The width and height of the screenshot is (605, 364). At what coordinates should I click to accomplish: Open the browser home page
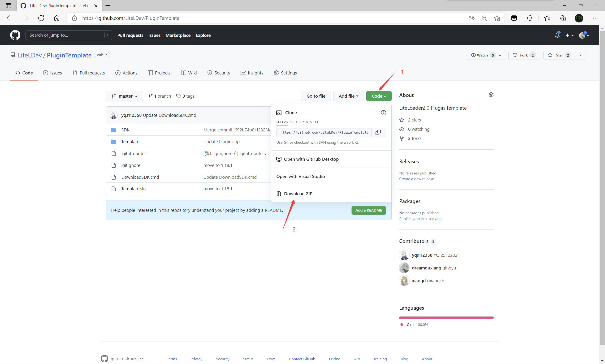57,18
